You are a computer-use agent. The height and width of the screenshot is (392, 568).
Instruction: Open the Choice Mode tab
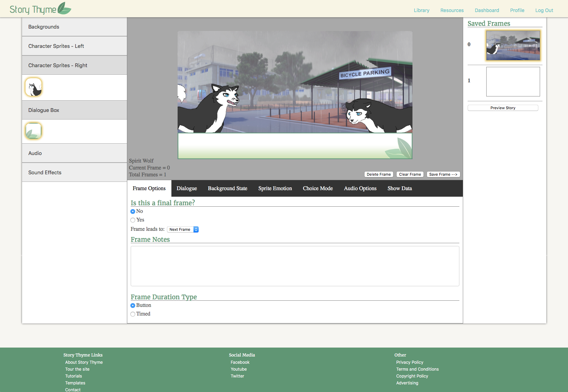tap(318, 188)
